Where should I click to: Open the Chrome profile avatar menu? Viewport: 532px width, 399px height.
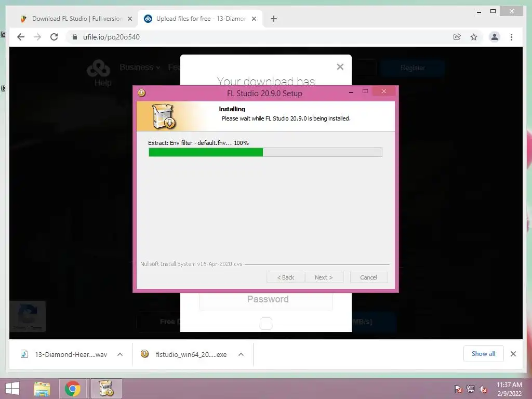click(495, 37)
